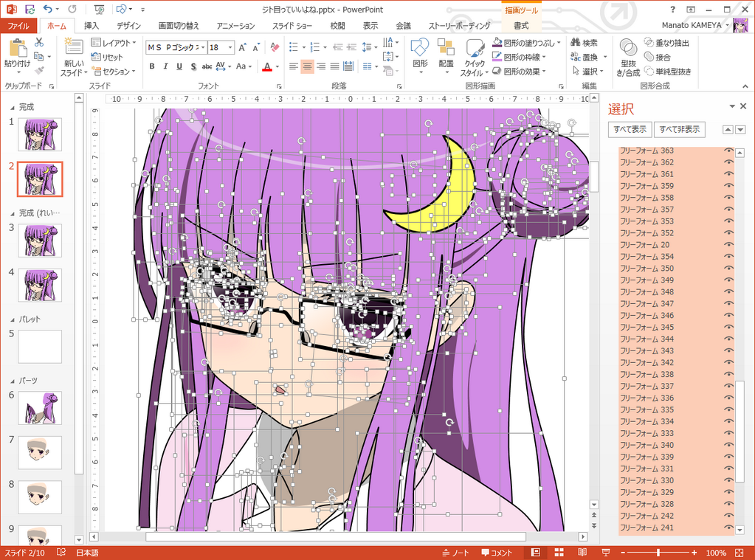The height and width of the screenshot is (560, 755).
Task: Open the 配置 arrange menu
Action: 446,57
